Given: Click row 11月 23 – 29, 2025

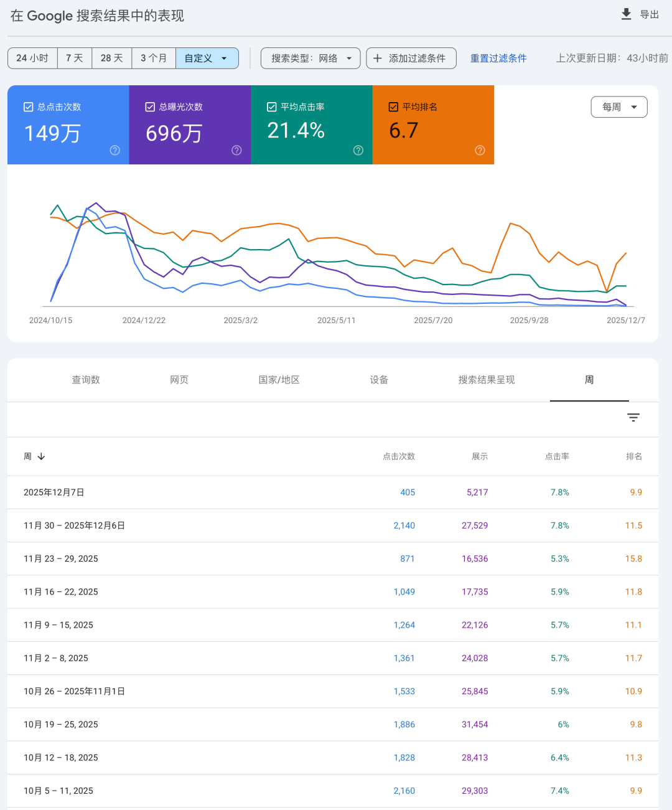Looking at the screenshot, I should tap(333, 558).
